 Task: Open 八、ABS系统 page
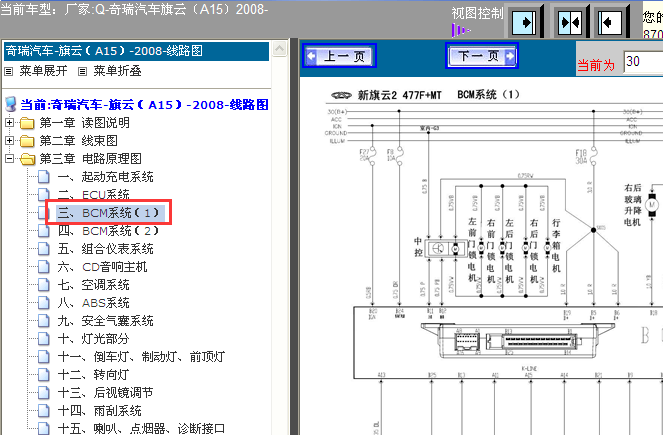point(93,303)
